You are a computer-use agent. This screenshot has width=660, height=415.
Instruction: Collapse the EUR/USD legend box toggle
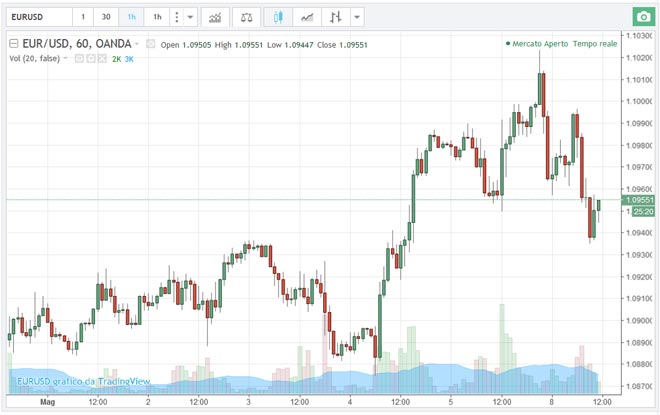(x=14, y=44)
